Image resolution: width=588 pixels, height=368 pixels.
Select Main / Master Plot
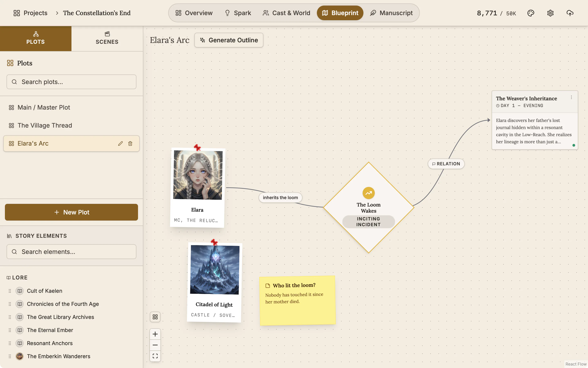pos(71,107)
